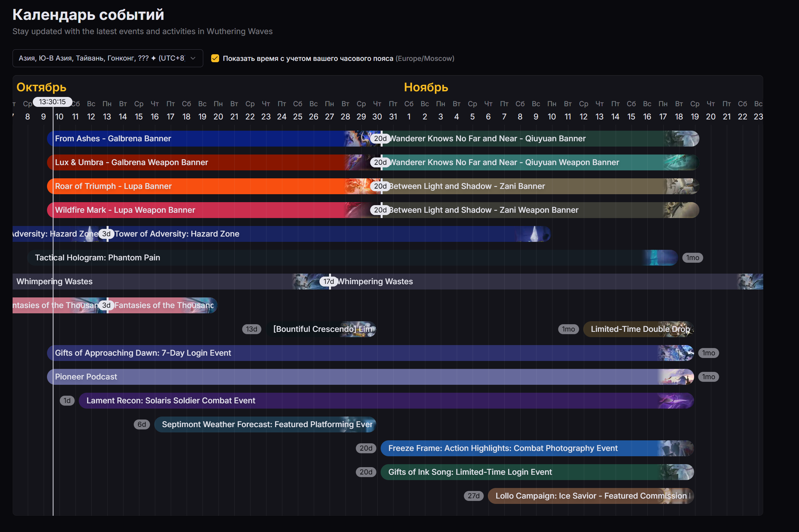Image resolution: width=799 pixels, height=532 pixels.
Task: Click the Октябрь month heading
Action: pyautogui.click(x=41, y=87)
